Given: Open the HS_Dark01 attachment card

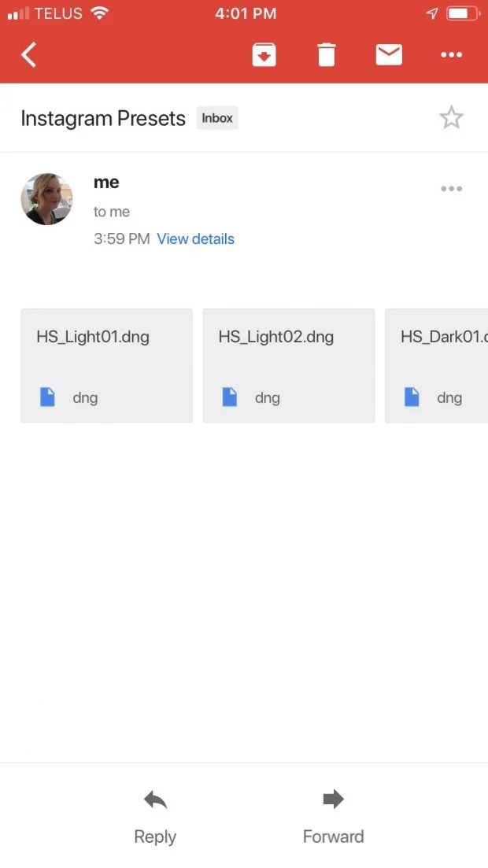Looking at the screenshot, I should pyautogui.click(x=437, y=366).
